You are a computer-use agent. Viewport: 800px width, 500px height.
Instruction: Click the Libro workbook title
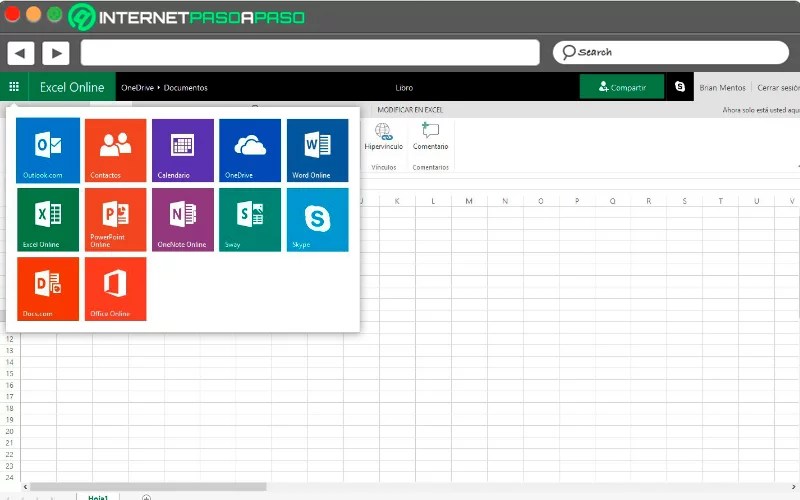coord(404,87)
